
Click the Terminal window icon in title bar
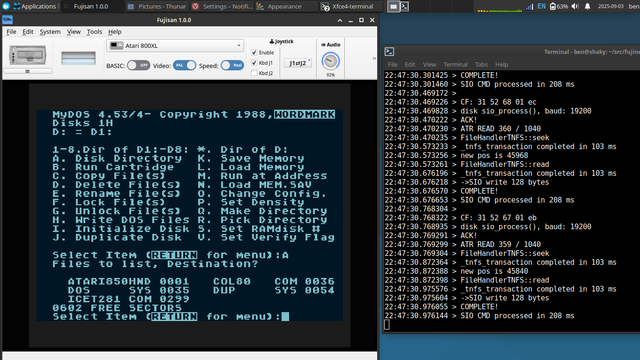[x=389, y=51]
